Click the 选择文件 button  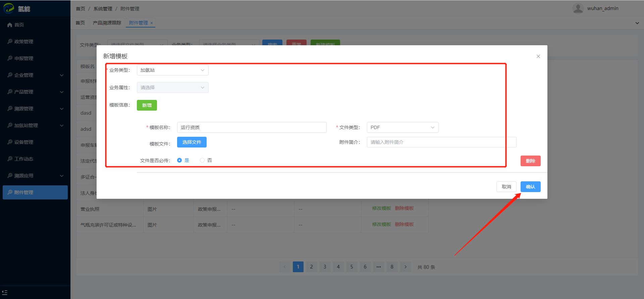192,142
